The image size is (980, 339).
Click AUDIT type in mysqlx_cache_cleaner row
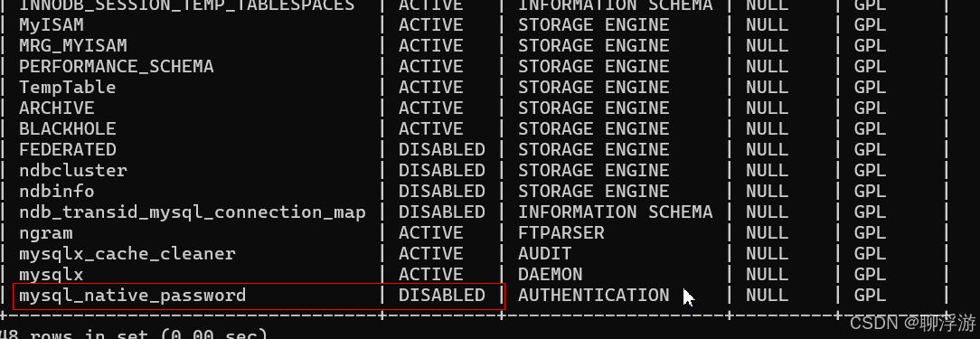pyautogui.click(x=545, y=253)
